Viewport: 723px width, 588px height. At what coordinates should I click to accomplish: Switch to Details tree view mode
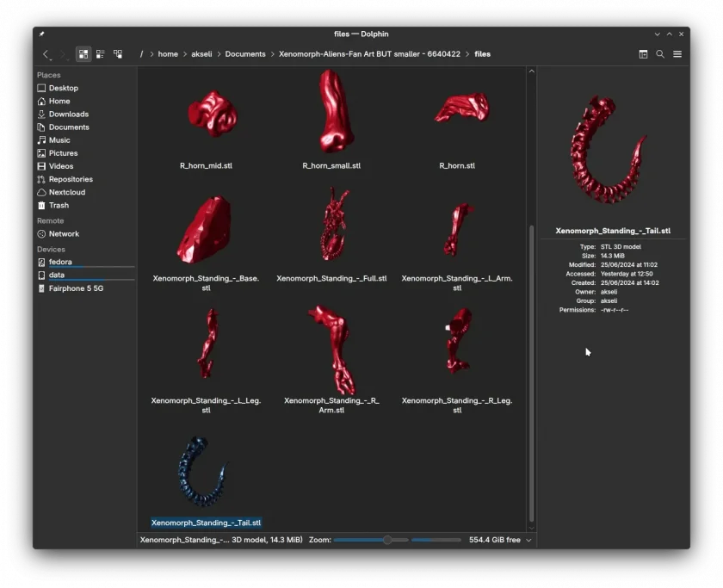[x=118, y=54]
